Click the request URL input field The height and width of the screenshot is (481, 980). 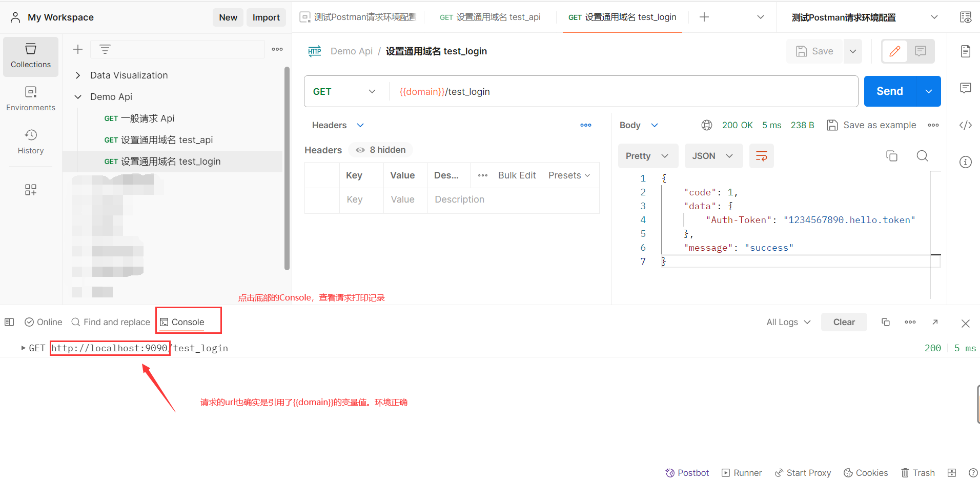(x=623, y=91)
